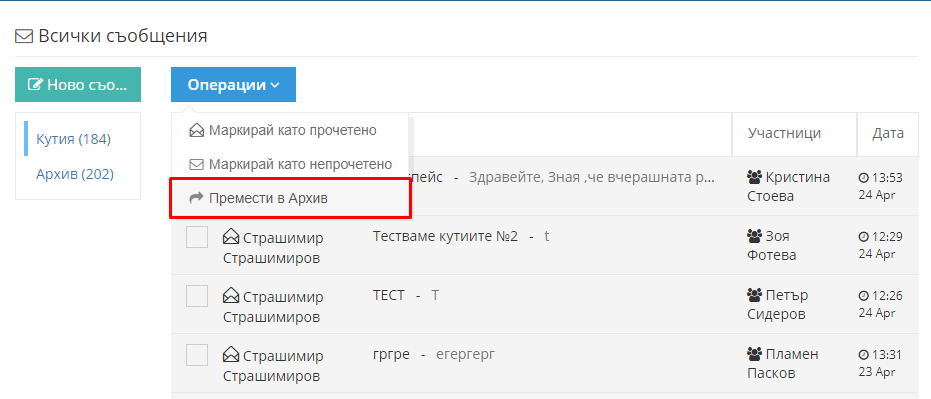Open the Операции dropdown menu
The image size is (931, 399).
tap(233, 85)
